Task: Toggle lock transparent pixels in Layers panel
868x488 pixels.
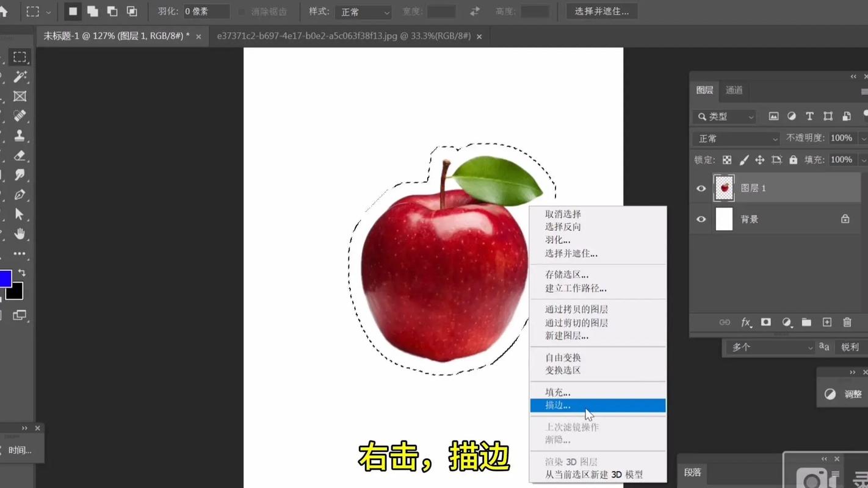Action: pyautogui.click(x=727, y=160)
